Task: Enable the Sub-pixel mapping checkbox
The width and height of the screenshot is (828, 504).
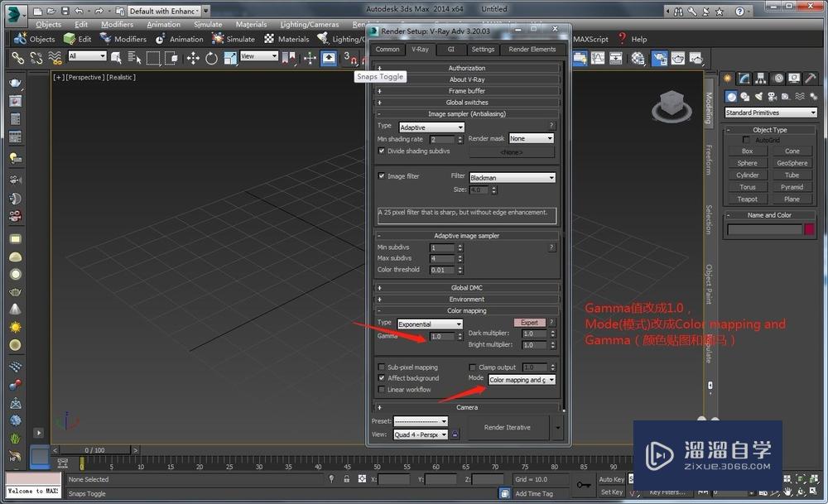Action: tap(381, 367)
